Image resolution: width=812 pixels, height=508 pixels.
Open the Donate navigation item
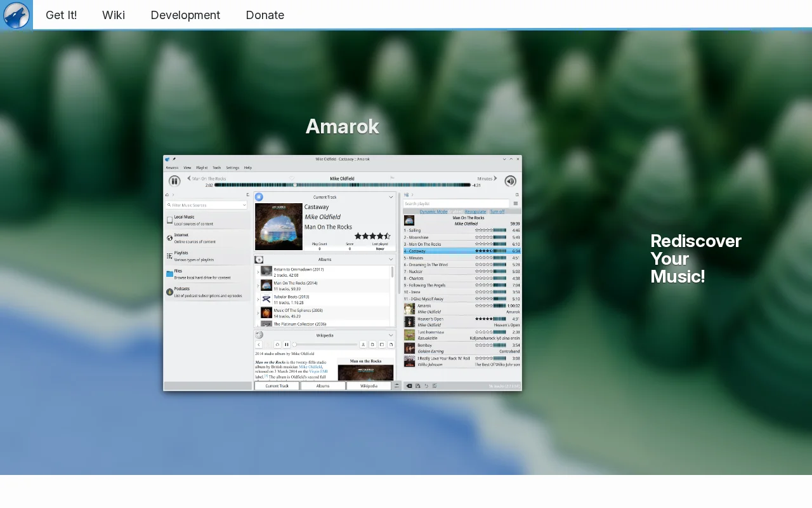click(x=265, y=15)
